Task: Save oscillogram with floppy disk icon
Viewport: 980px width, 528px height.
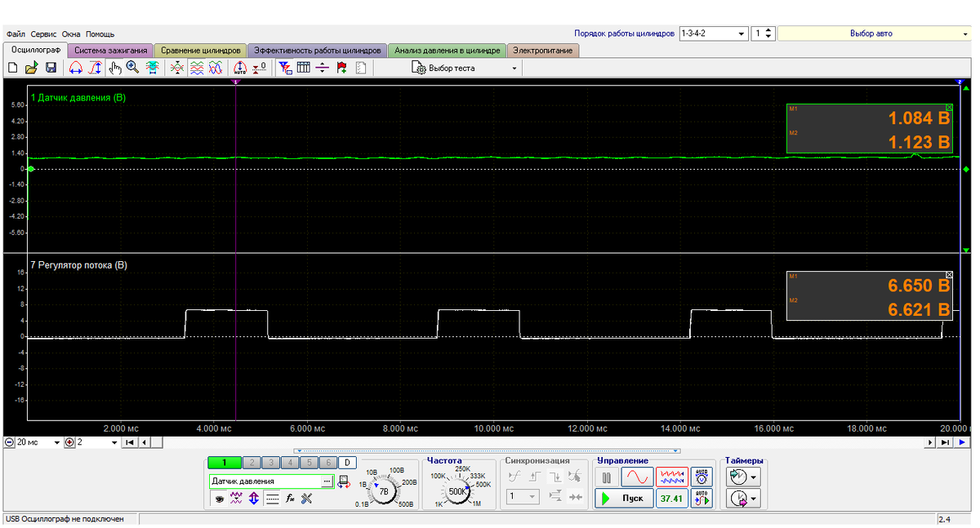Action: [x=51, y=68]
